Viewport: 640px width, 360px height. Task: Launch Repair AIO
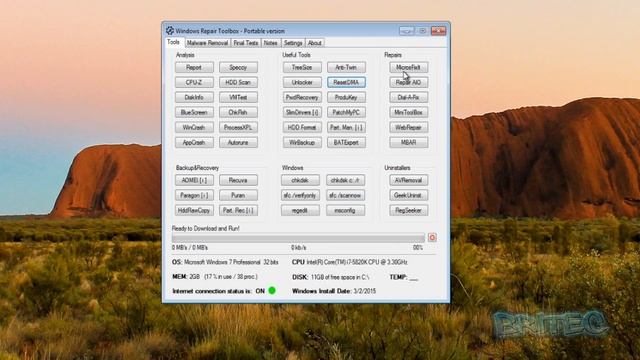[409, 82]
